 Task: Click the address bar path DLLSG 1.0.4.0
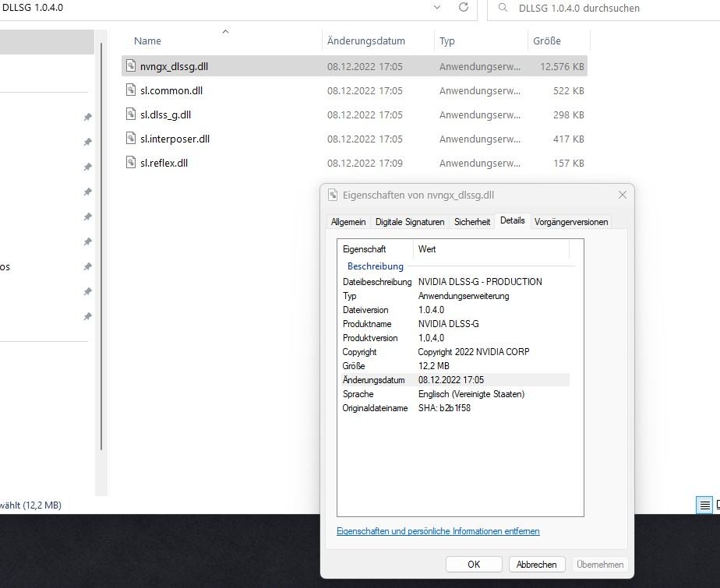33,8
